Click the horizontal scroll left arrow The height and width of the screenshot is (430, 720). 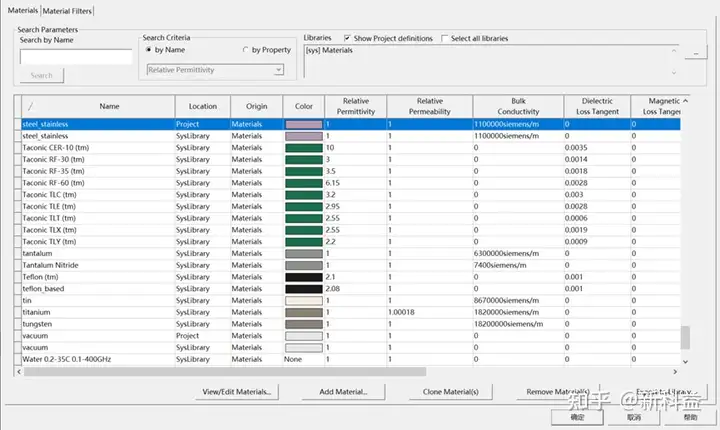pyautogui.click(x=19, y=372)
